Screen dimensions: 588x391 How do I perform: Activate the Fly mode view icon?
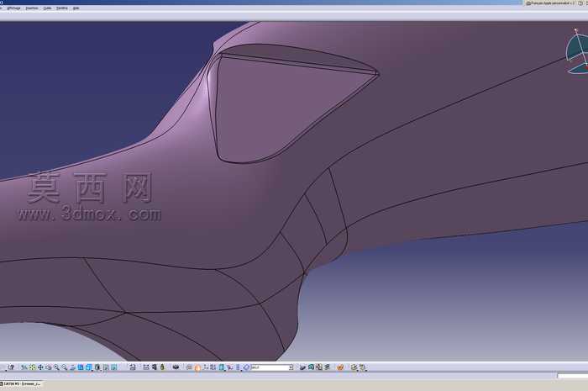click(x=24, y=367)
